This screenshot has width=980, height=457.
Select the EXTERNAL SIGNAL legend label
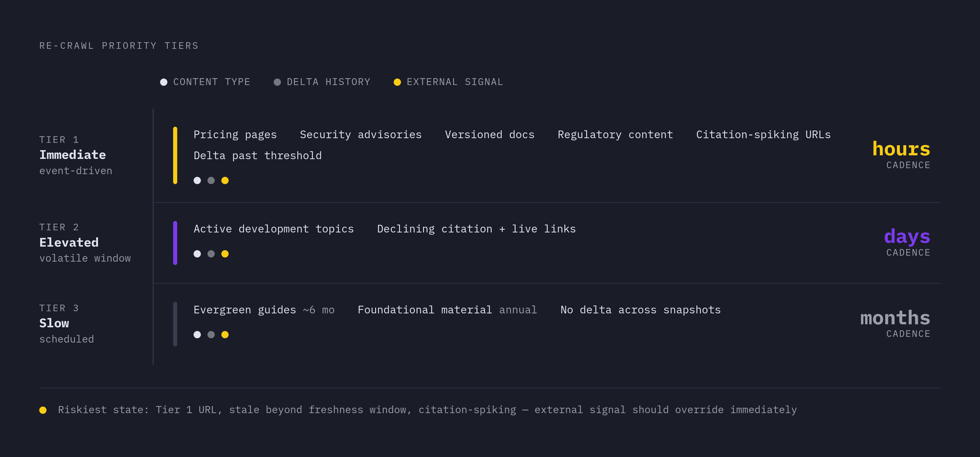pyautogui.click(x=455, y=82)
